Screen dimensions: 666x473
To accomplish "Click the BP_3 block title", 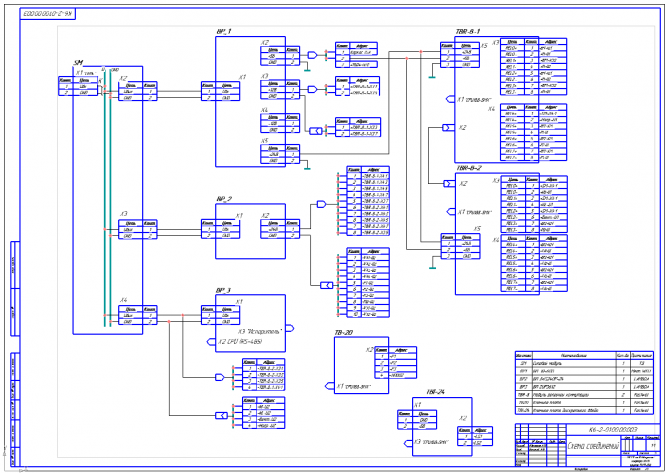I will 224,290.
